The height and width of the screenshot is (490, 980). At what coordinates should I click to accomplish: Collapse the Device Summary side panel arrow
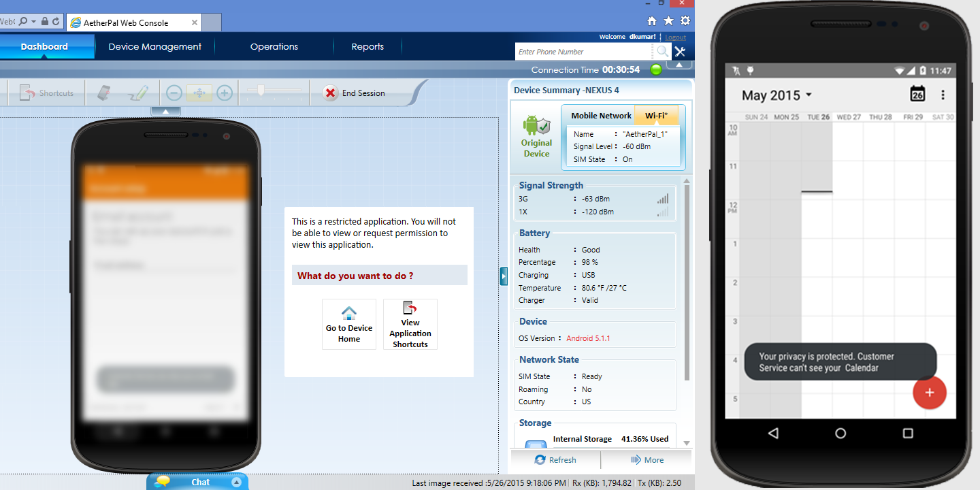pyautogui.click(x=504, y=276)
